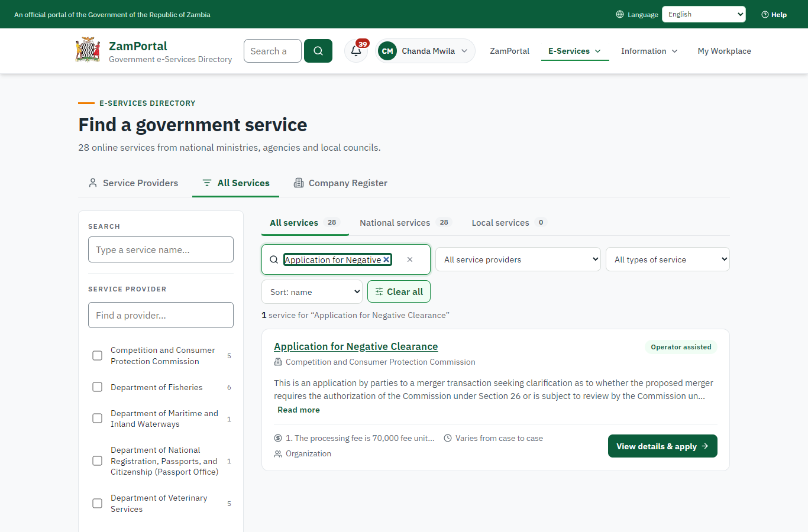
Task: Change the Sort: name dropdown
Action: click(312, 292)
